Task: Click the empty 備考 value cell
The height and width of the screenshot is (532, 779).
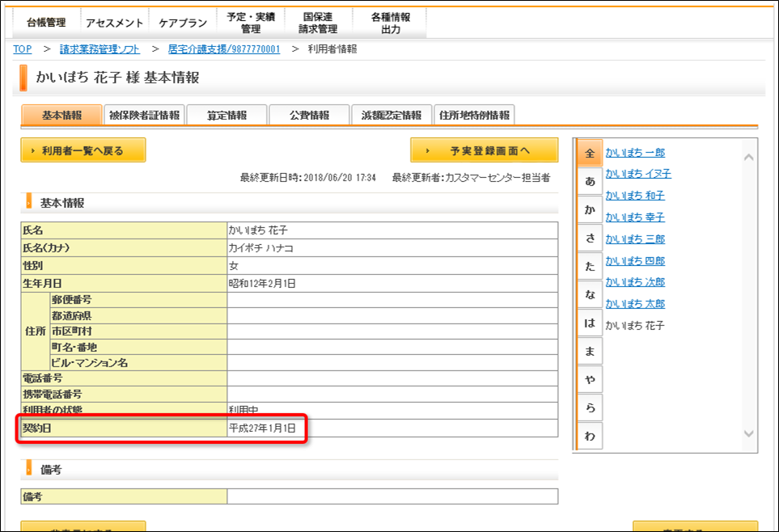Action: point(392,496)
